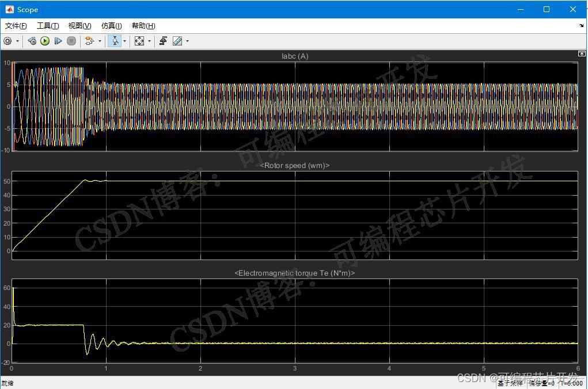Image resolution: width=588 pixels, height=389 pixels.
Task: Maximize the Iabc axes with corner icon
Action: [582, 54]
